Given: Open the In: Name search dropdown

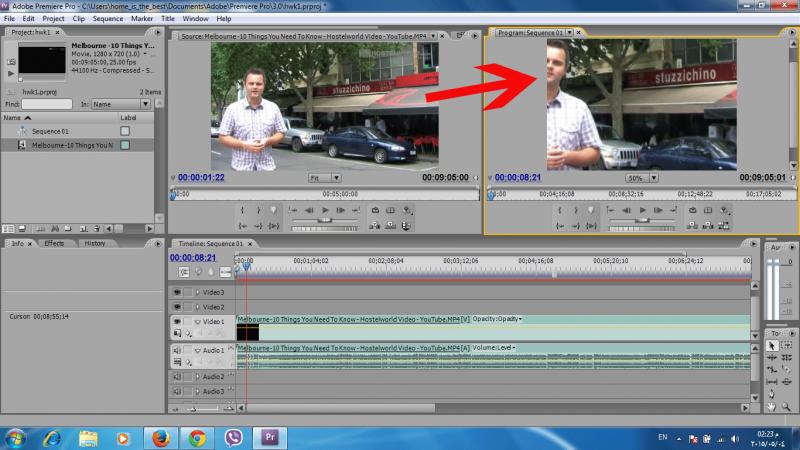Looking at the screenshot, I should [120, 103].
